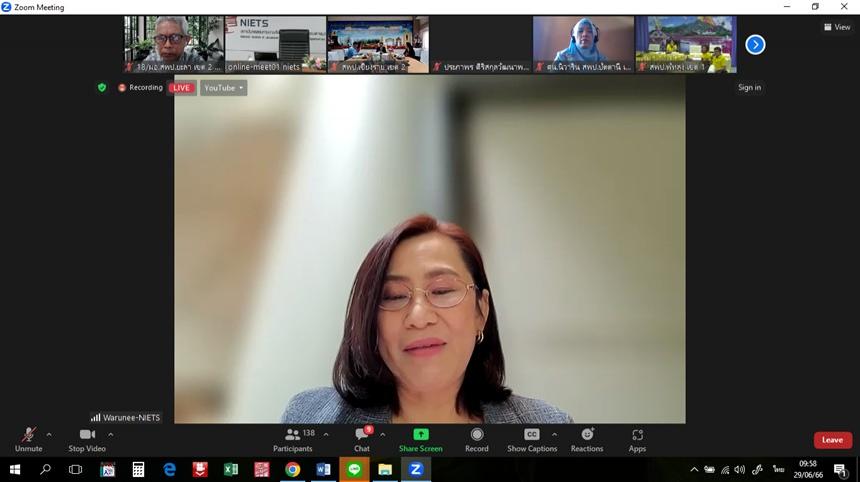This screenshot has width=860, height=482.
Task: Start Share Screen
Action: click(x=421, y=440)
